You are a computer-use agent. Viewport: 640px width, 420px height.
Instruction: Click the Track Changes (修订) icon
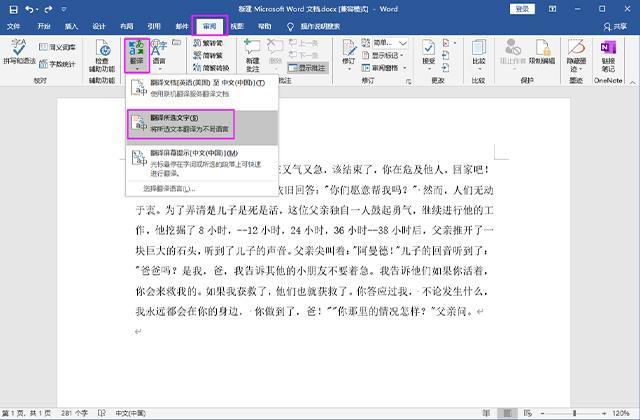coord(349,54)
